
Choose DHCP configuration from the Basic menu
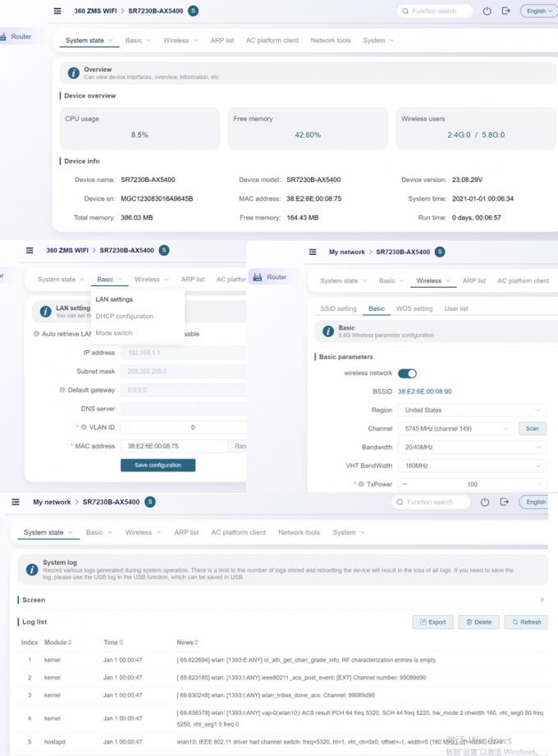click(124, 317)
